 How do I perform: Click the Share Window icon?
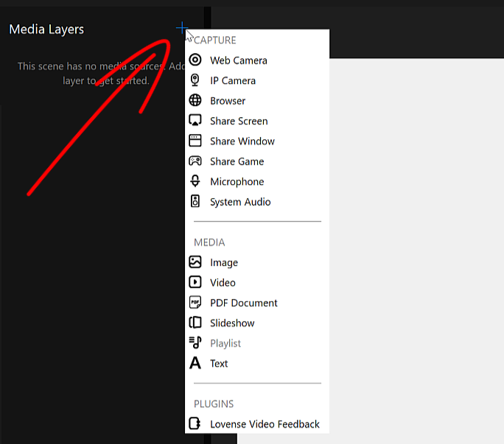[x=195, y=141]
